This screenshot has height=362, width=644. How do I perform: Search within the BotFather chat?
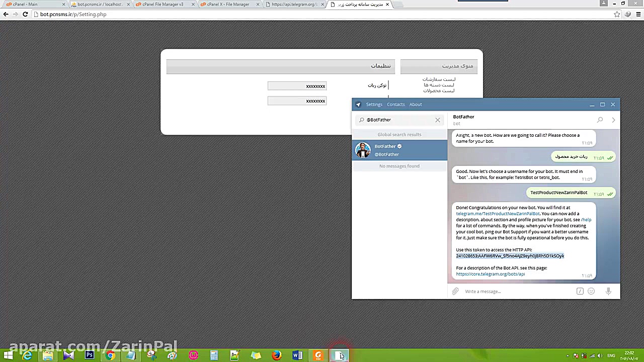click(x=600, y=120)
